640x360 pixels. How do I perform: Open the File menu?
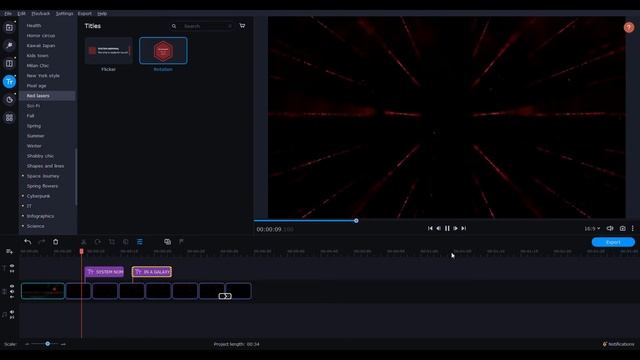point(8,13)
